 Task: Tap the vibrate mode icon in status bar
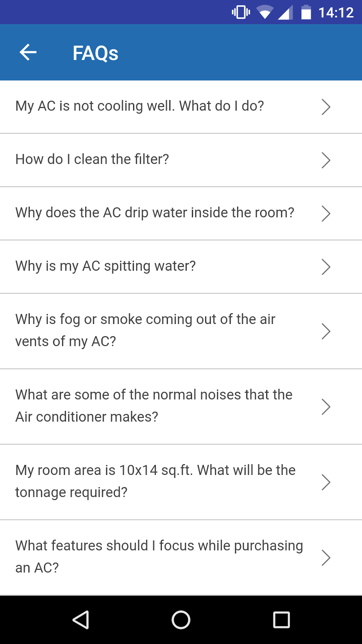click(x=241, y=12)
